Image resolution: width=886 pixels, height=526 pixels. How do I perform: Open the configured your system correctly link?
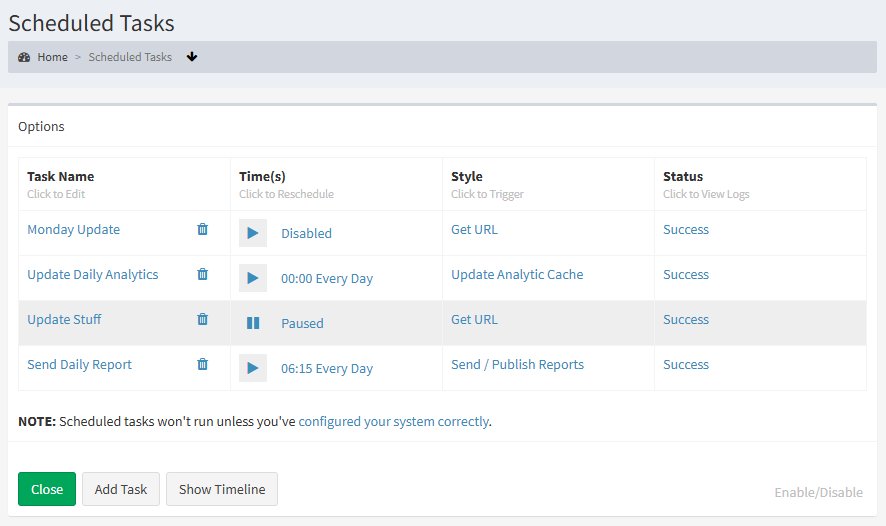[x=393, y=421]
